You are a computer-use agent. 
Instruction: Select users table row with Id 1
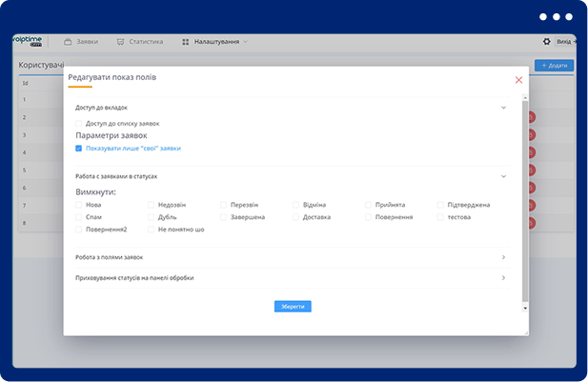[41, 100]
